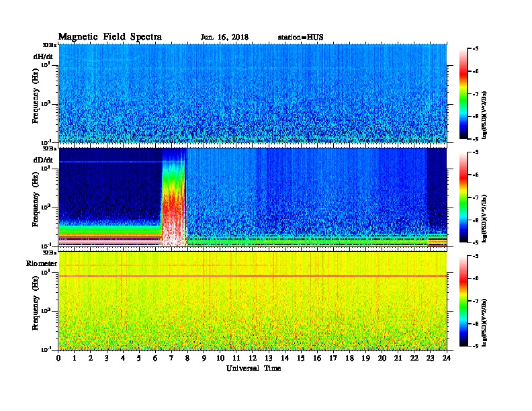This screenshot has width=532, height=411.
Task: Click the "-9" value on Riometer color scale
Action: tap(476, 346)
